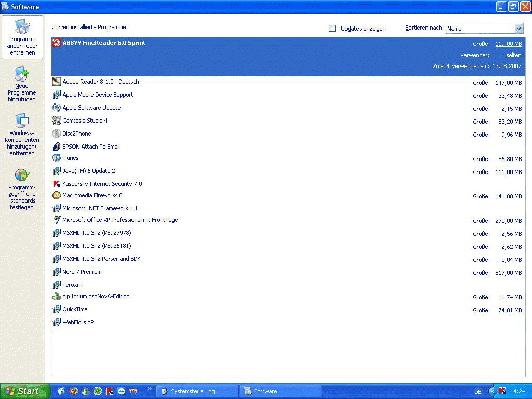Click the '119,00 MB' size link
The image size is (532, 399).
(x=508, y=44)
